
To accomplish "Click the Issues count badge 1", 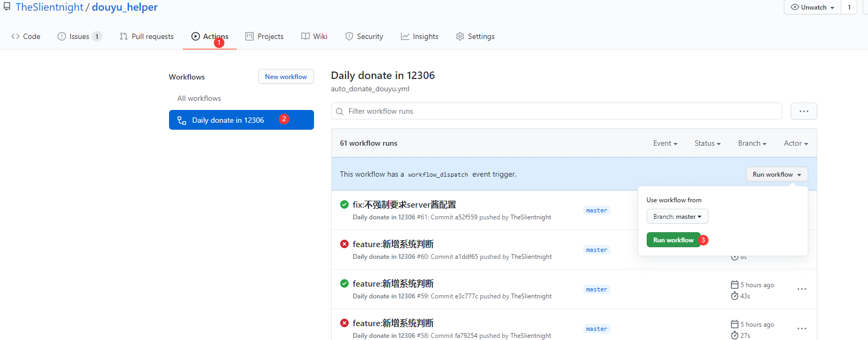I will point(97,36).
